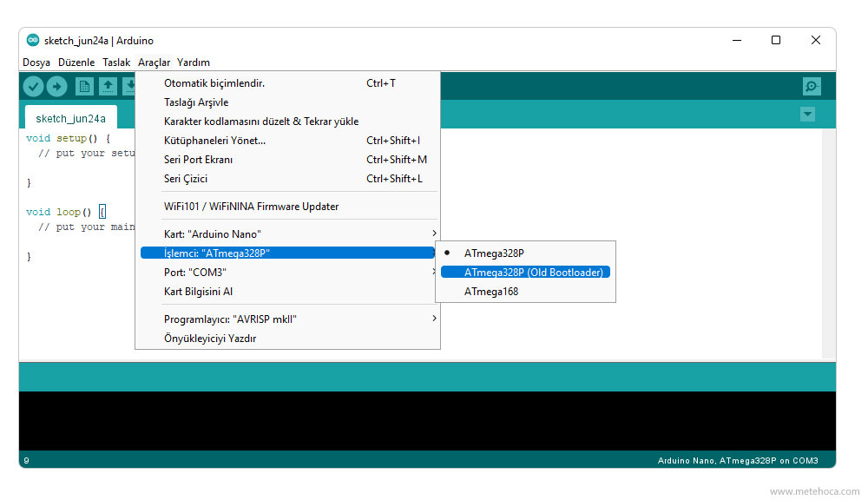
Task: Click the New sketch file icon
Action: [x=84, y=87]
